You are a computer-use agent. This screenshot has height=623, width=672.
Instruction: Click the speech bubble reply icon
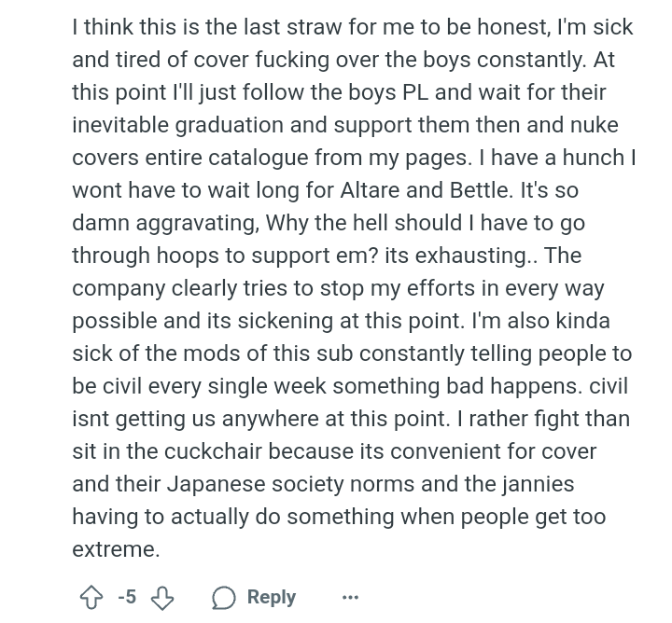224,597
